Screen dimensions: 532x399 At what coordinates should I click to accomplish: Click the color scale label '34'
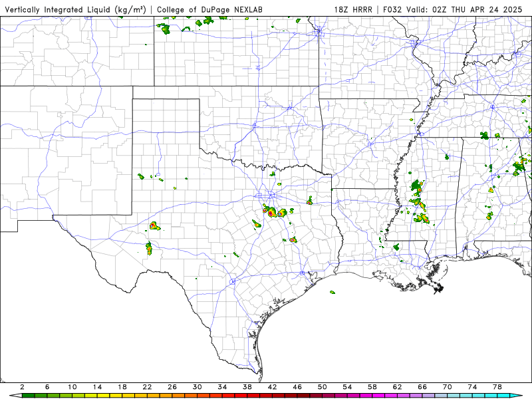[222, 387]
